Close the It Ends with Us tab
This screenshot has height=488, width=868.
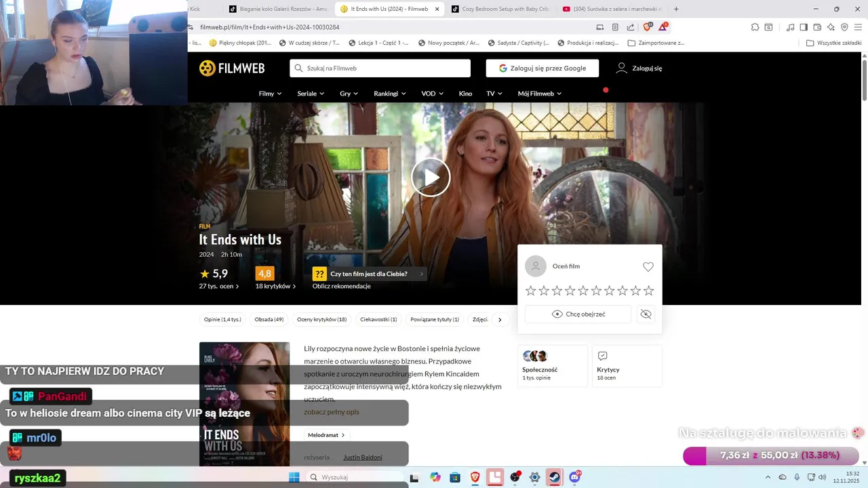click(437, 9)
